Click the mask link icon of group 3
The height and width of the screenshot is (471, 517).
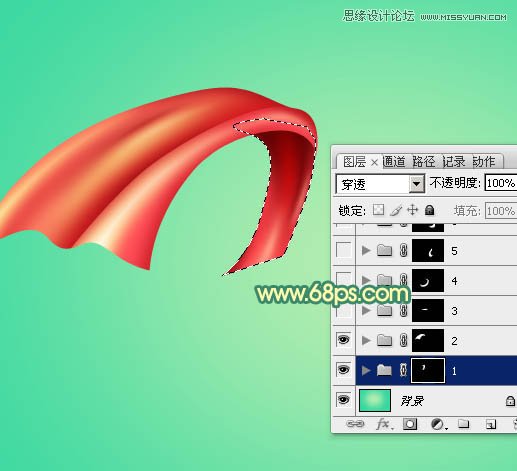403,309
